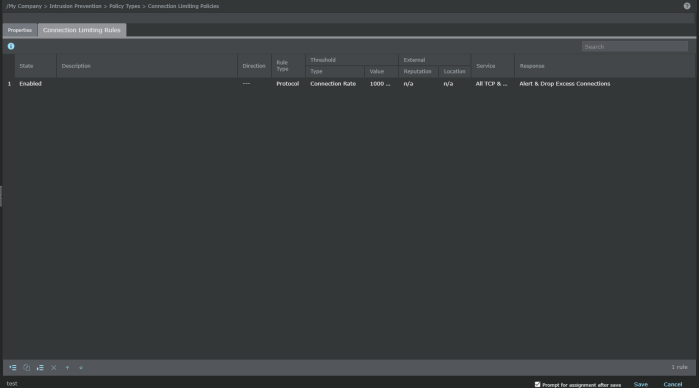The height and width of the screenshot is (388, 699).
Task: Click the insert-rule-above icon in bottom toolbar
Action: pos(13,367)
